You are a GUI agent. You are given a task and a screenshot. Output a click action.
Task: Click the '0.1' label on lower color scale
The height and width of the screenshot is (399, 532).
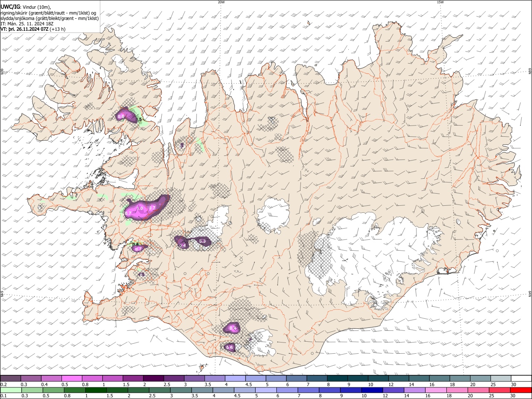[3, 396]
